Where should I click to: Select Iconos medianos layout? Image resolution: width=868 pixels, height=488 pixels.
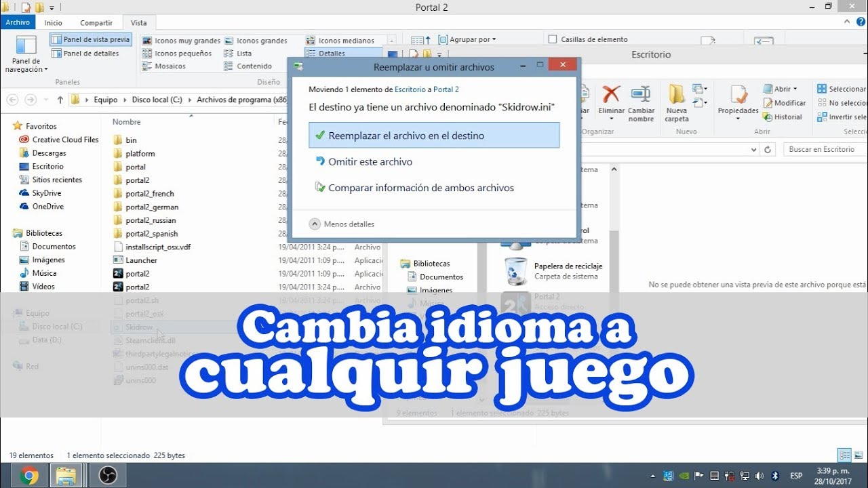point(340,41)
